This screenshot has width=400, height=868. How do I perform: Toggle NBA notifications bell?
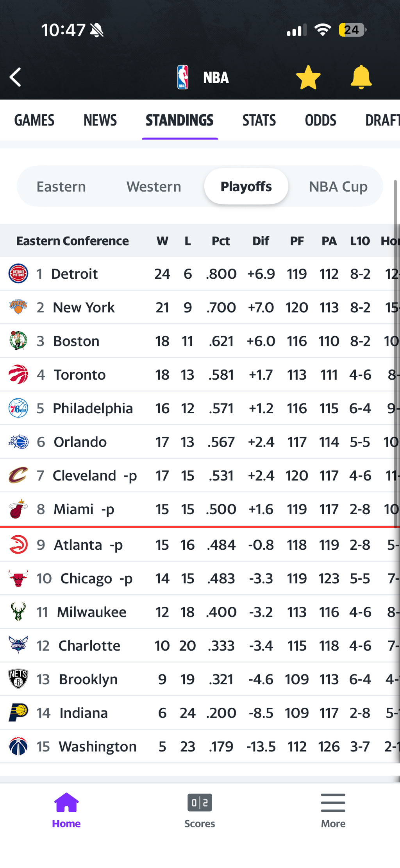pyautogui.click(x=361, y=77)
